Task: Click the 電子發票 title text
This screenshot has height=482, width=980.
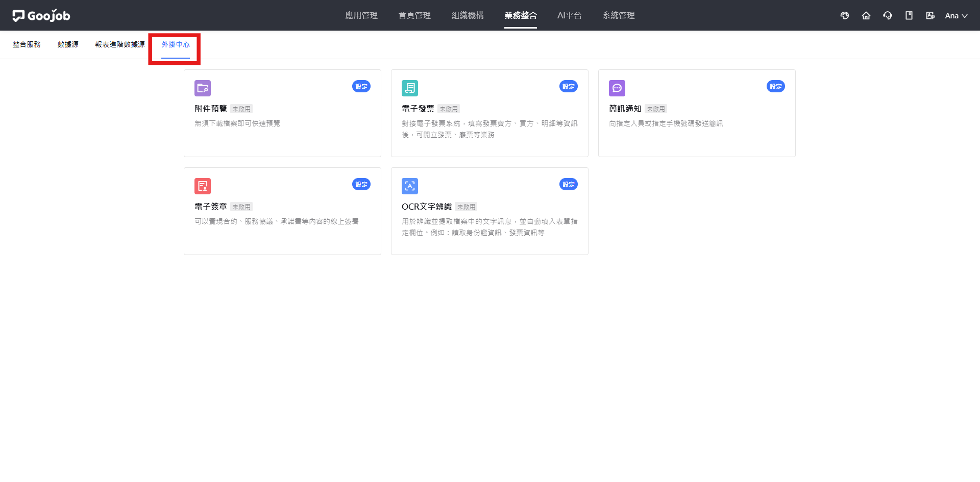Action: point(418,109)
